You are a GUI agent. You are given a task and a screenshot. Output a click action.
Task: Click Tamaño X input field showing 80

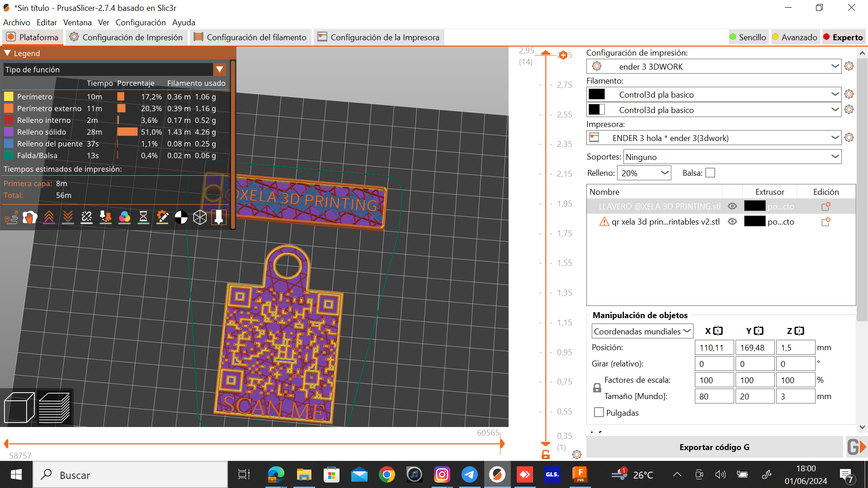[714, 396]
